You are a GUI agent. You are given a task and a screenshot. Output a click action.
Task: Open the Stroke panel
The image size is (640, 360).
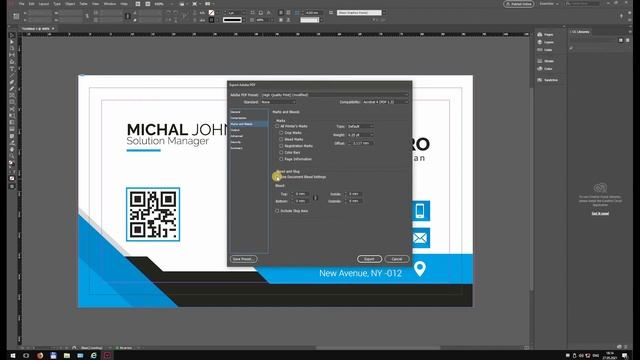click(546, 61)
